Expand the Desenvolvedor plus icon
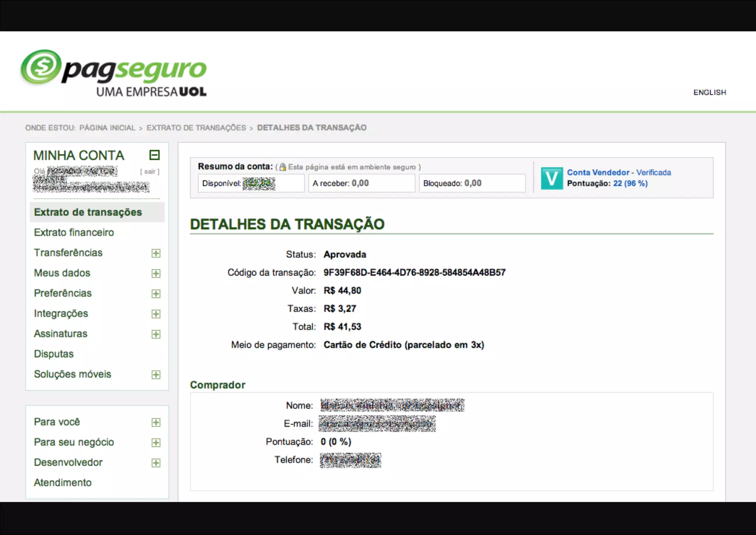756x535 pixels. point(156,463)
